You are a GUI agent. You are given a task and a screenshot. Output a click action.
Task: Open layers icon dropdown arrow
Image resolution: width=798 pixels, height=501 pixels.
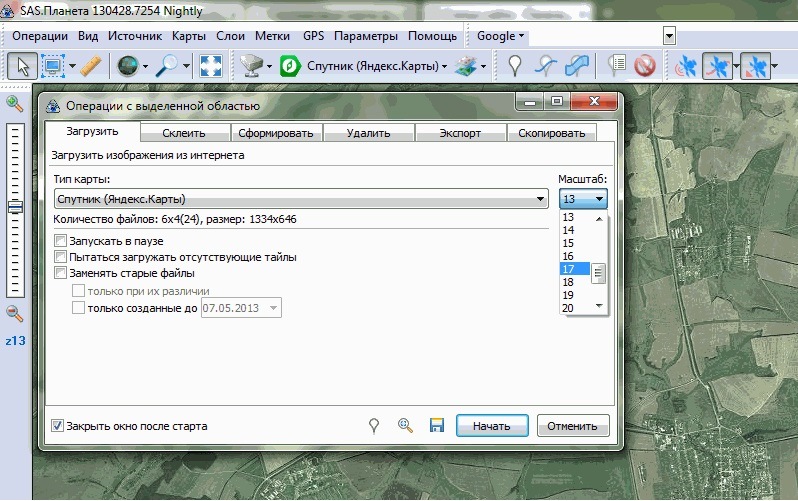click(483, 66)
